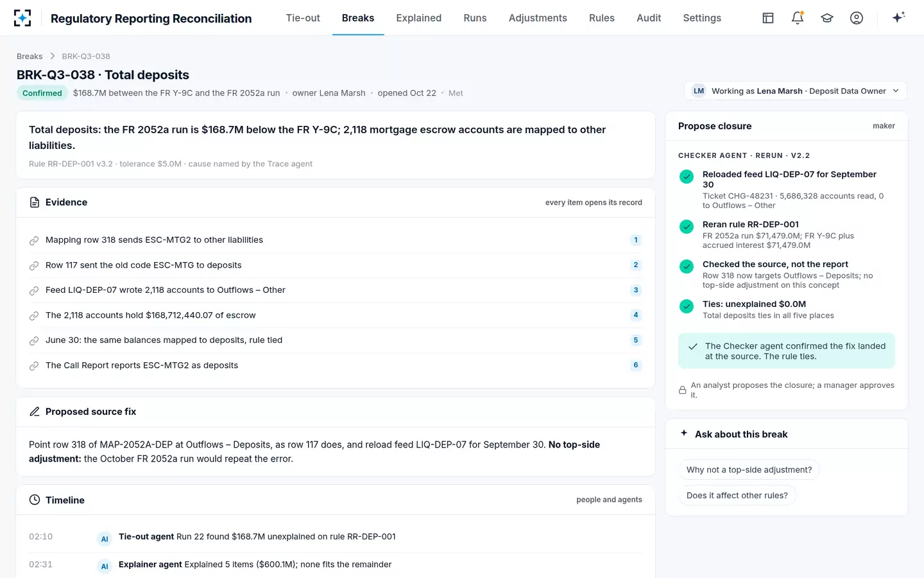Select the Breaks tab

358,18
